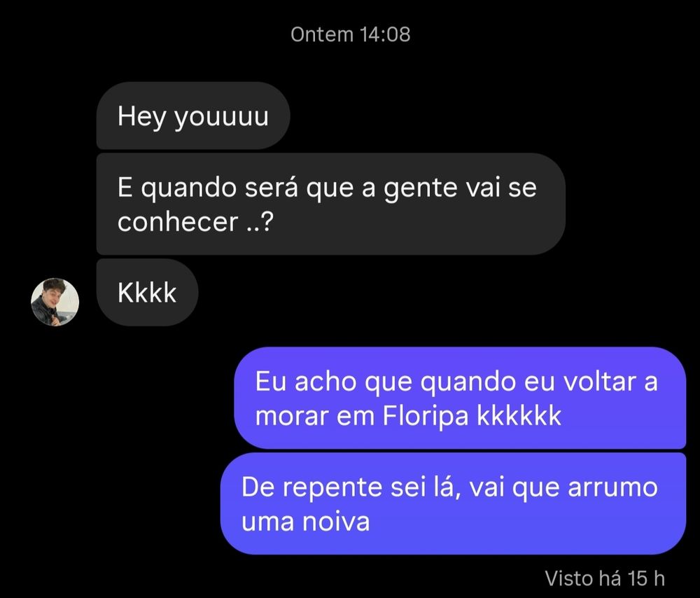Screen dimensions: 700x598
Task: Tap the word "arrumo" in the last bubble
Action: [x=612, y=487]
